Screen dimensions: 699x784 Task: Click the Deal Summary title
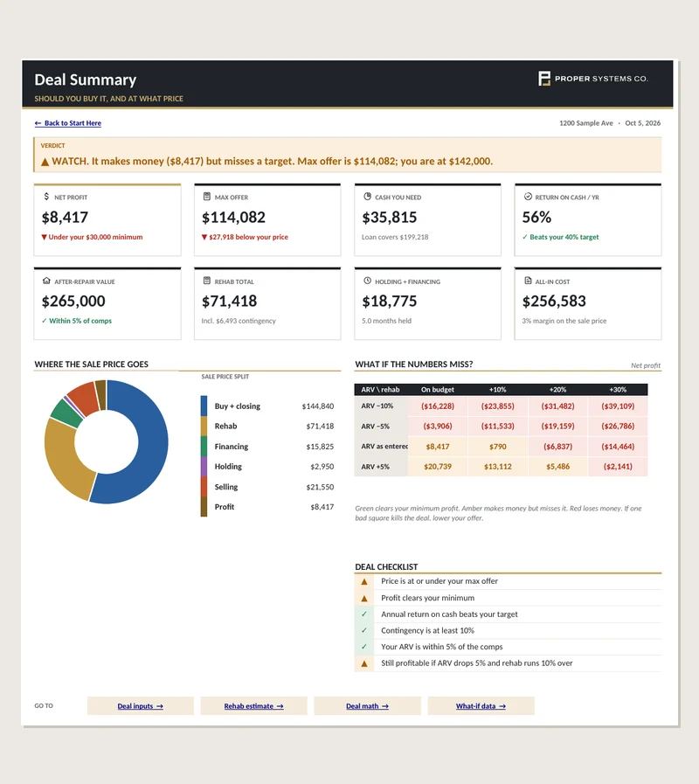point(86,80)
